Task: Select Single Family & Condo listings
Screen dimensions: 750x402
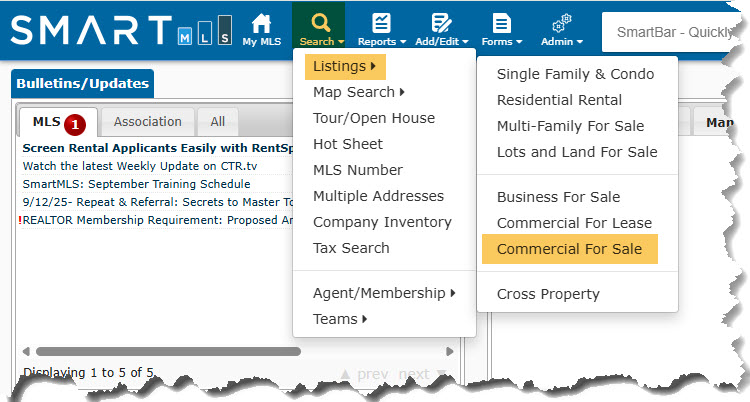Action: [575, 74]
